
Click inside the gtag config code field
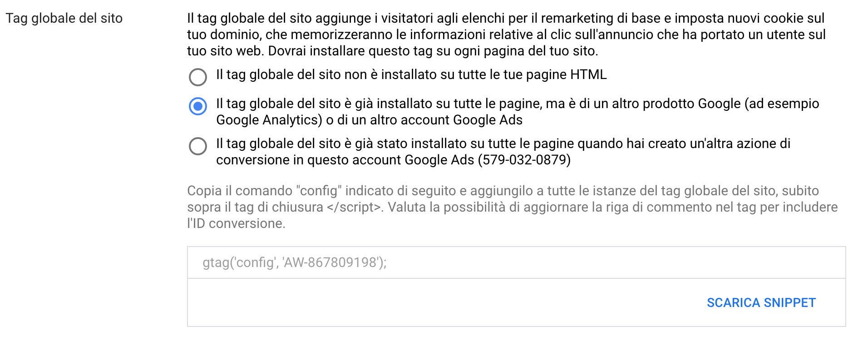click(x=517, y=262)
